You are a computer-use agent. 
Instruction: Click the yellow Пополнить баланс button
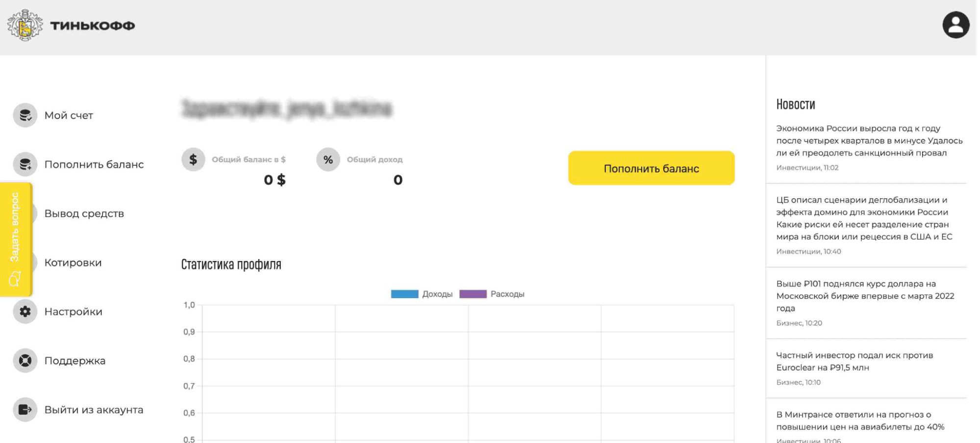[651, 168]
